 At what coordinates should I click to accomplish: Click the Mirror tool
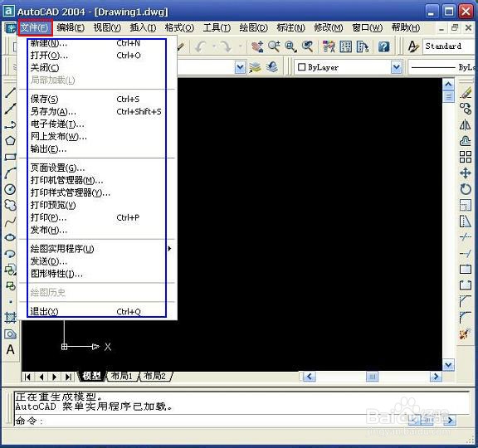(466, 124)
